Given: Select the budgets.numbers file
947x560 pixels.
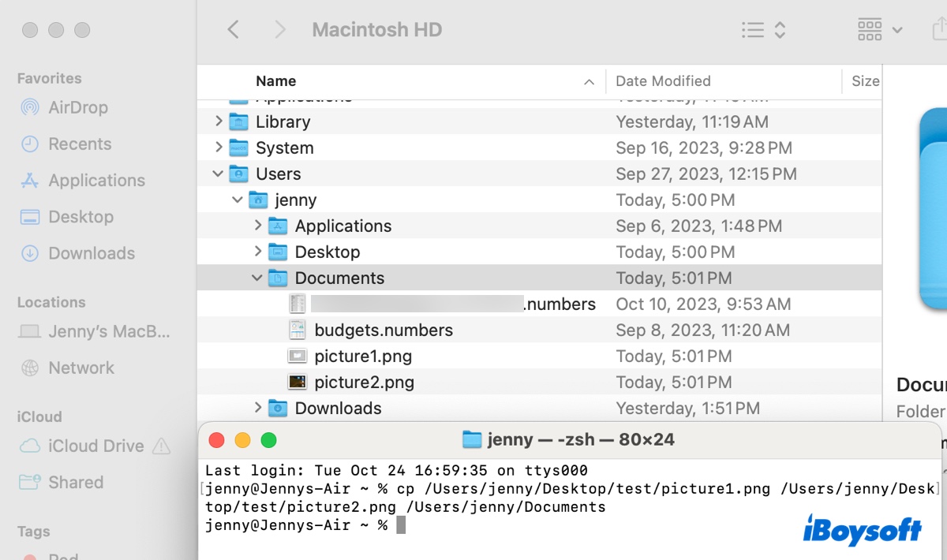Looking at the screenshot, I should click(x=383, y=330).
